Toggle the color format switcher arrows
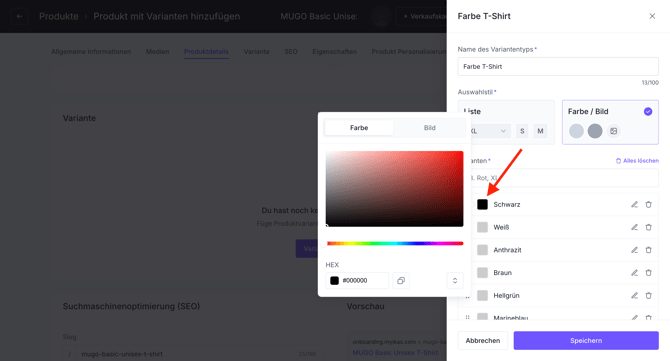 pyautogui.click(x=455, y=281)
